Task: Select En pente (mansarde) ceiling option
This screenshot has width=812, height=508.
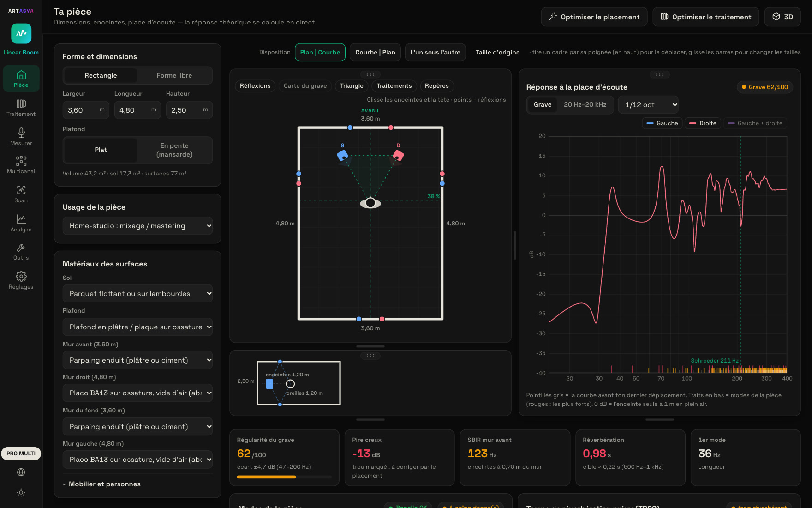Action: tap(174, 150)
